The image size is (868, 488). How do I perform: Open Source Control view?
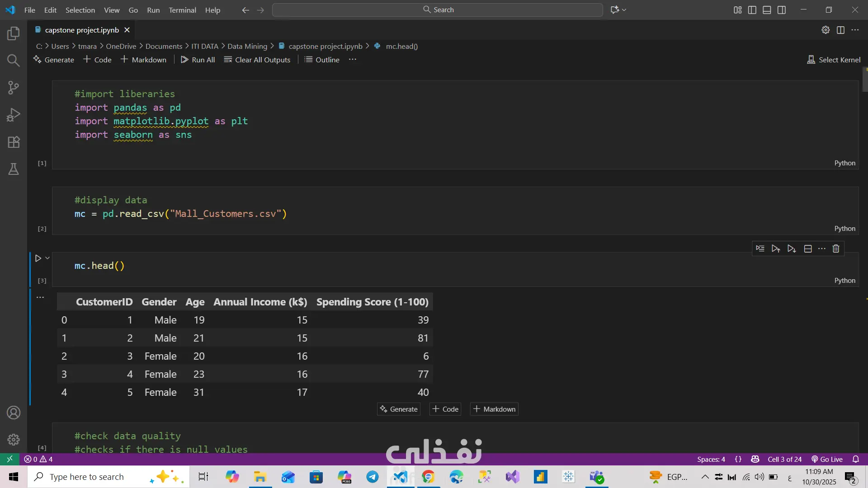coord(14,88)
